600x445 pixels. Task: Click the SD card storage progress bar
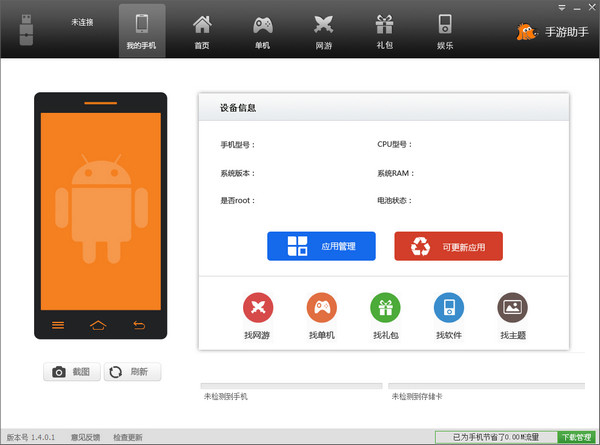click(486, 386)
